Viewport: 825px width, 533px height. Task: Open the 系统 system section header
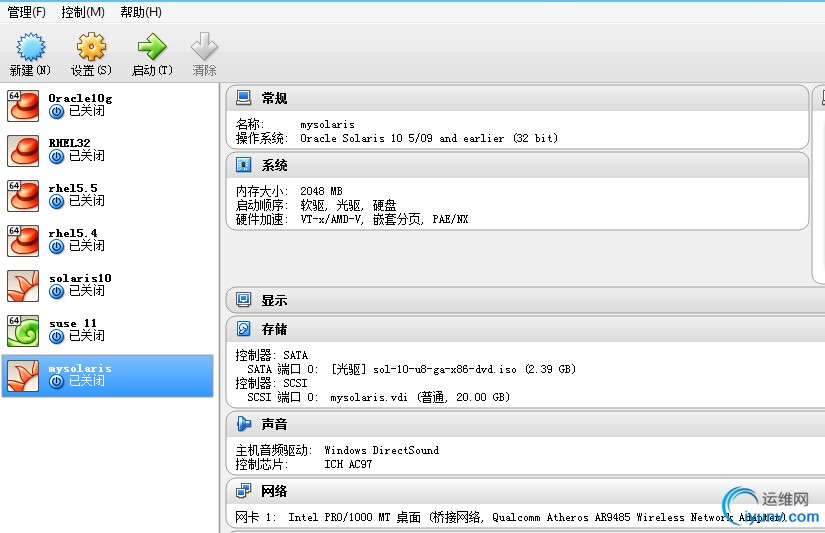pyautogui.click(x=517, y=165)
